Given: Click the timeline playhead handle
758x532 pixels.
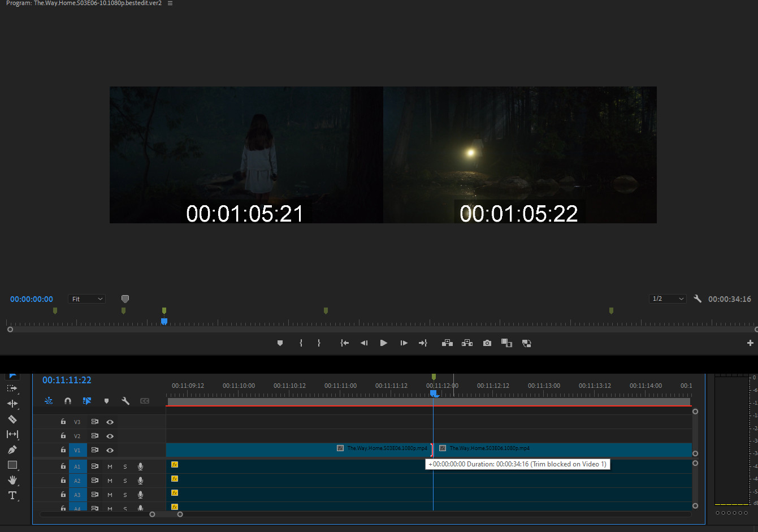Looking at the screenshot, I should pyautogui.click(x=434, y=393).
